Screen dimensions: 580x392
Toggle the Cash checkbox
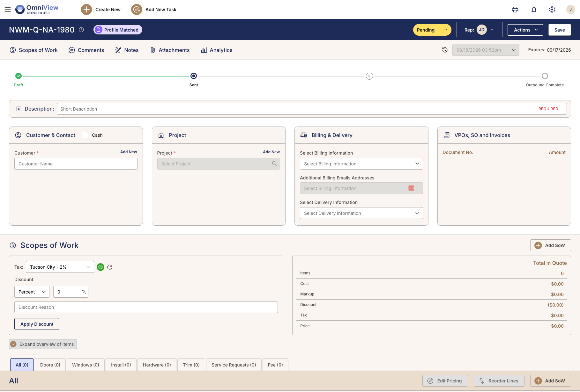85,135
